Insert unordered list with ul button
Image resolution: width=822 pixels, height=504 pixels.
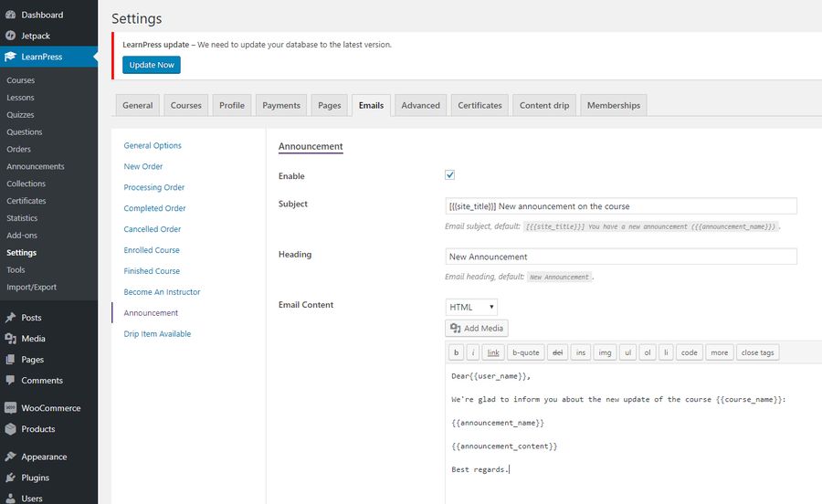click(x=628, y=352)
